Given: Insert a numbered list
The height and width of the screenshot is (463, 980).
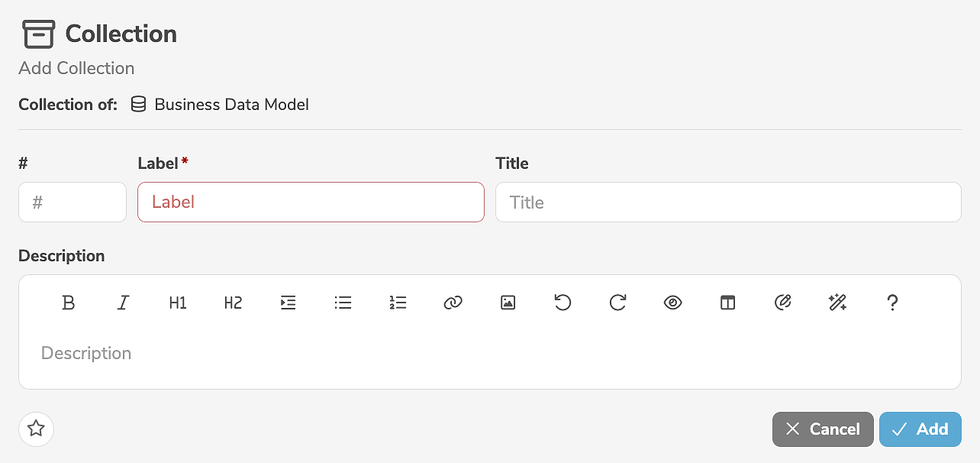Looking at the screenshot, I should (398, 303).
